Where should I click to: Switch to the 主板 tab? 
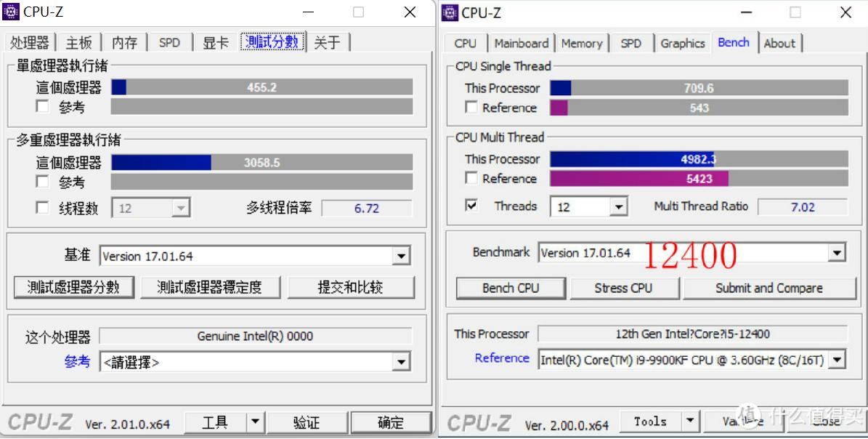78,42
